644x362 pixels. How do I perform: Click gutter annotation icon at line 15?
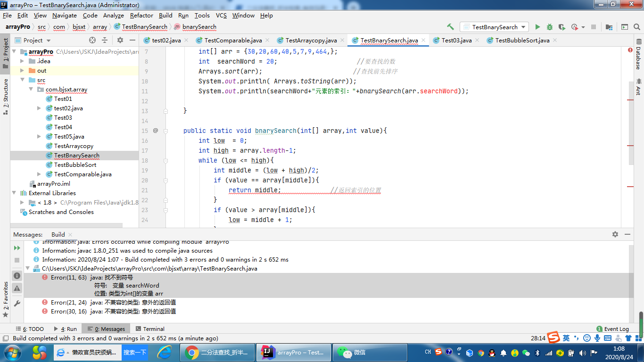point(155,131)
